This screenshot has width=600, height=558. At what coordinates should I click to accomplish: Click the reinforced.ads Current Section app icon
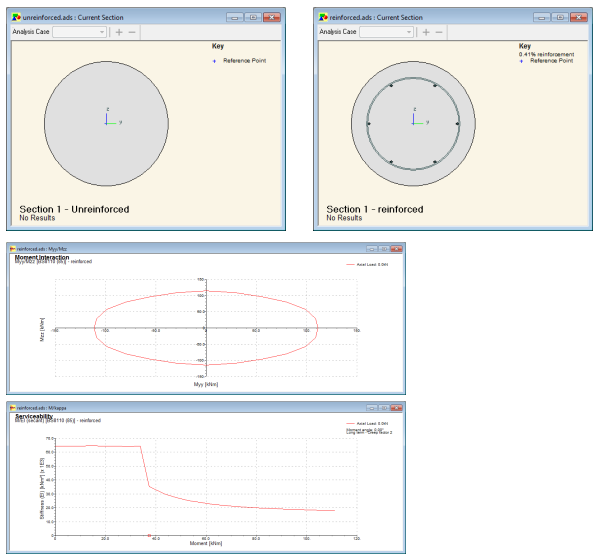(x=323, y=18)
